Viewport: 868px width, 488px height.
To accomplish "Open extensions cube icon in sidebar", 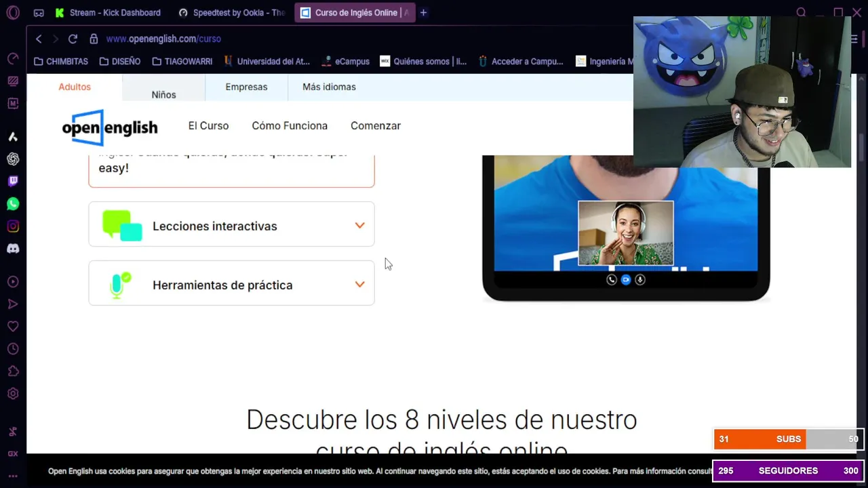I will tap(13, 371).
